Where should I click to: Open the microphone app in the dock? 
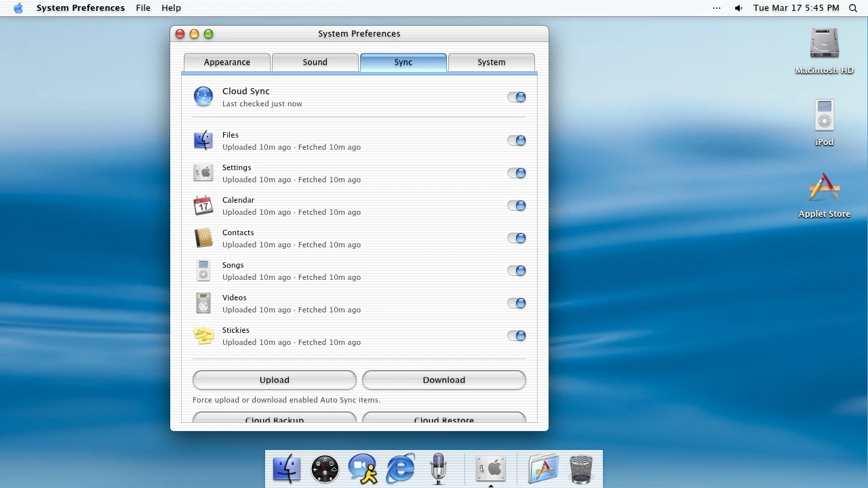[x=439, y=468]
